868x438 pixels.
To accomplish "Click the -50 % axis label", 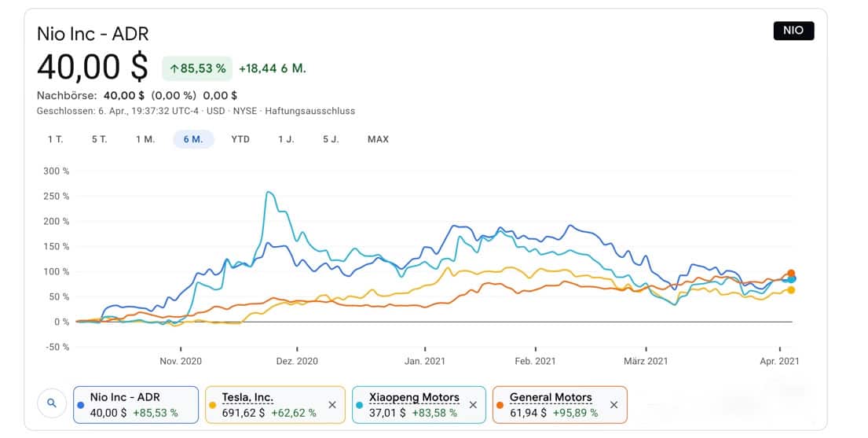I will [x=57, y=347].
